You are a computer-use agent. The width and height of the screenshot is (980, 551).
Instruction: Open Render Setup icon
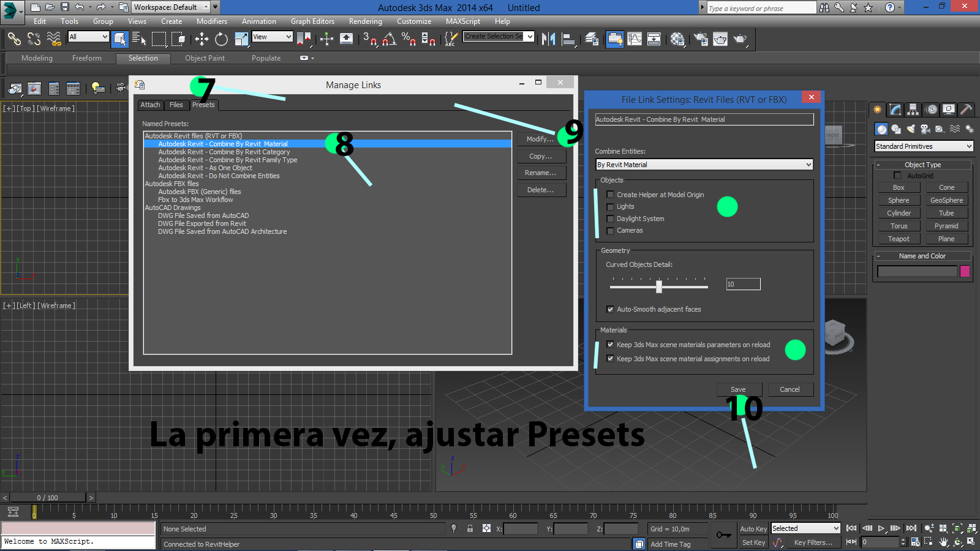pos(701,39)
